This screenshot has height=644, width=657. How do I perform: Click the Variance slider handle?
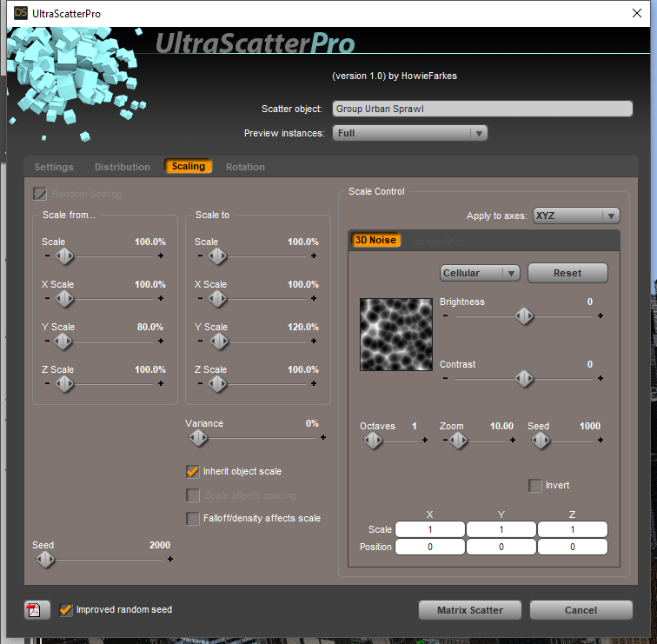click(198, 438)
